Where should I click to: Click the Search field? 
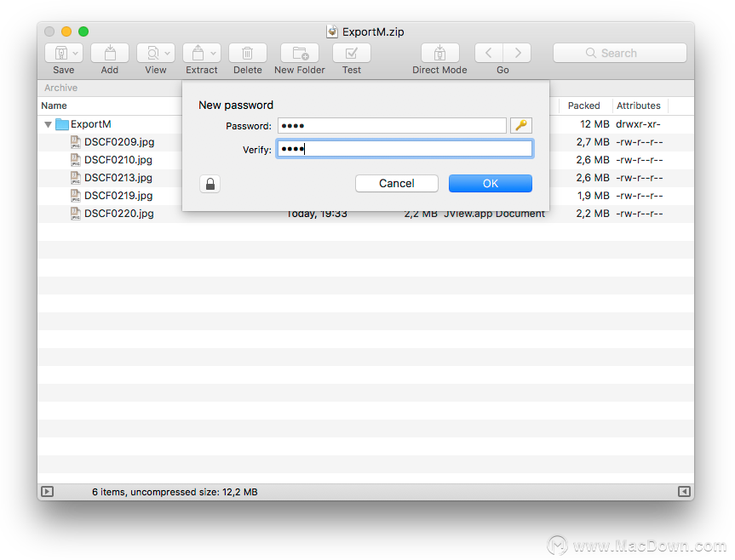(620, 53)
